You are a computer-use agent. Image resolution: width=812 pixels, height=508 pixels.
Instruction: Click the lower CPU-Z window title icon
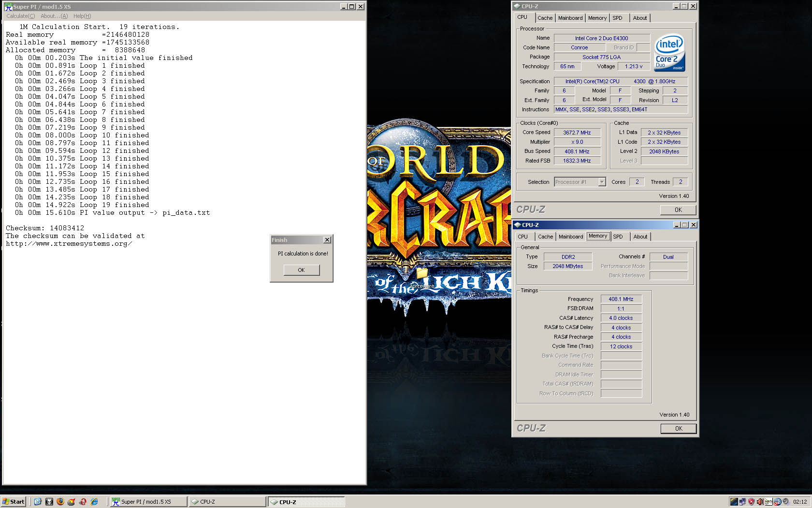click(x=517, y=225)
